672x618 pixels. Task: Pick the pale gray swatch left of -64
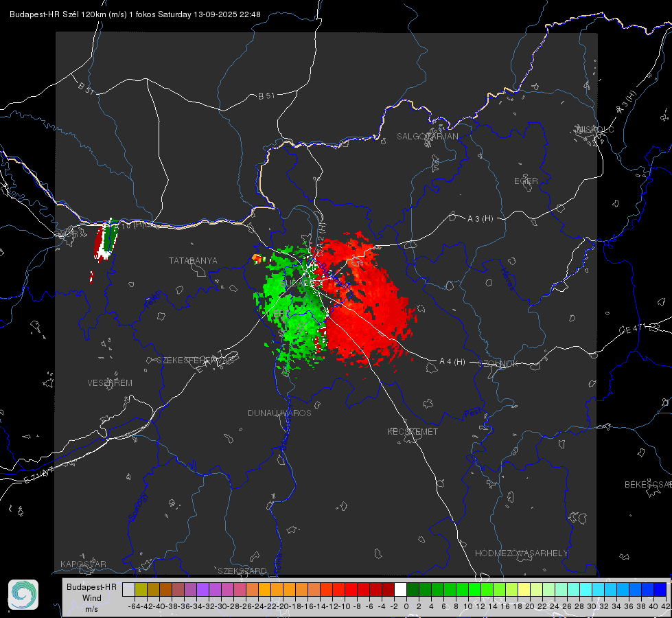(128, 589)
